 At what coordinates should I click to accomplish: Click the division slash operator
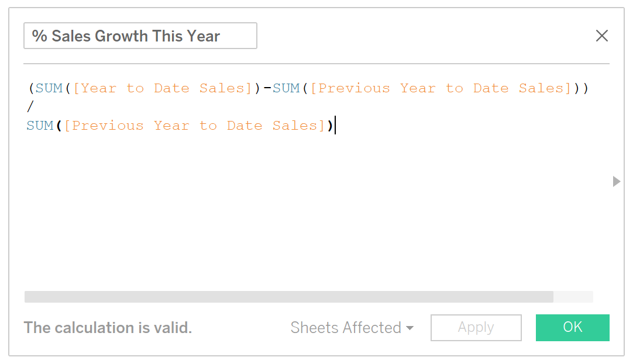[30, 106]
